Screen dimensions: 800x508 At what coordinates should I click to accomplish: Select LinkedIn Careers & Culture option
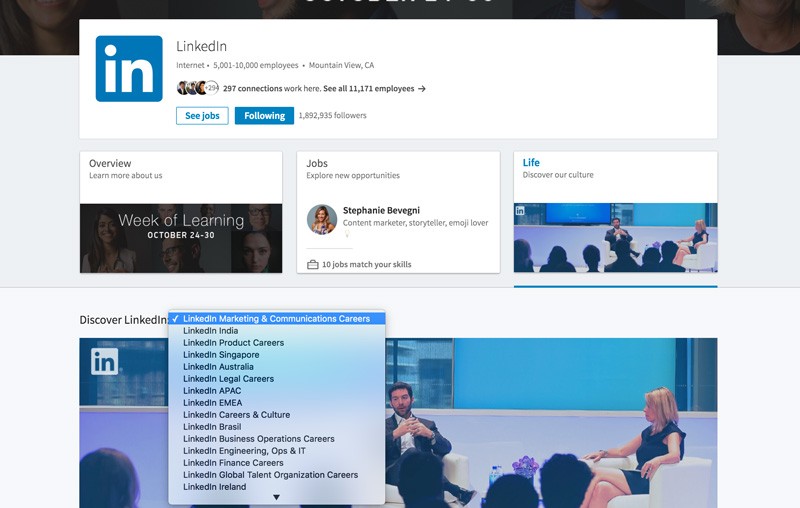click(x=277, y=415)
